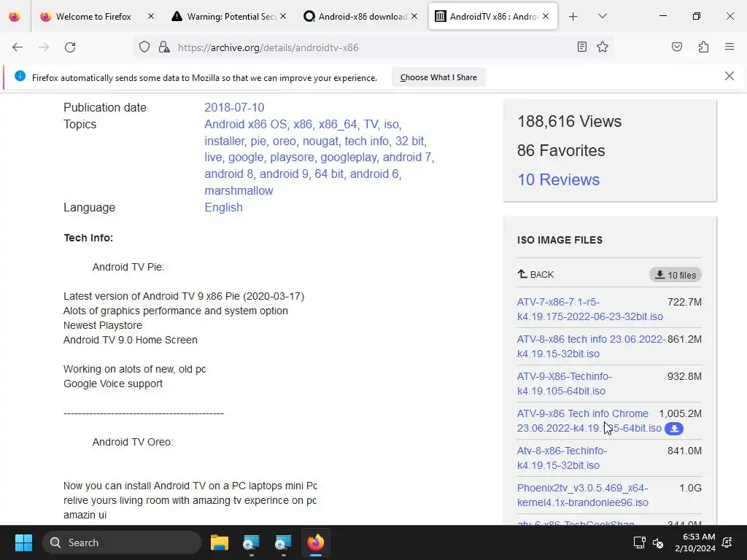Screen dimensions: 747x560
Task: Dismiss the Firefox data notification bar
Action: coord(729,76)
